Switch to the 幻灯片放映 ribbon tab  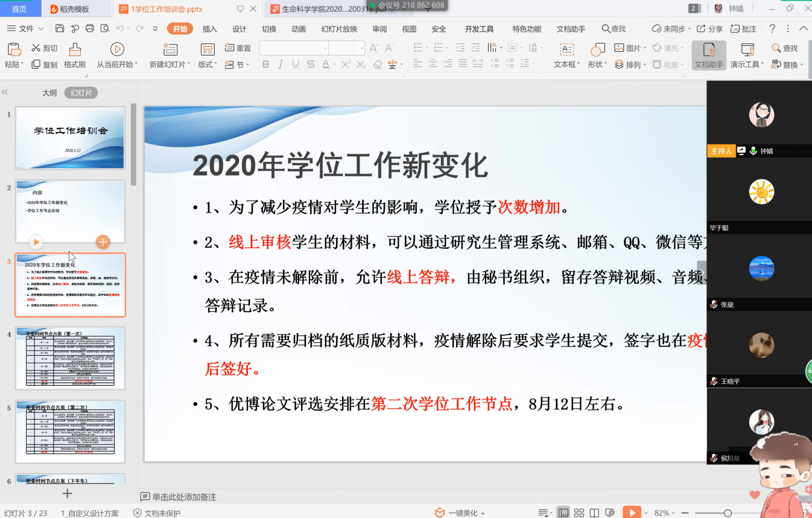click(x=339, y=29)
